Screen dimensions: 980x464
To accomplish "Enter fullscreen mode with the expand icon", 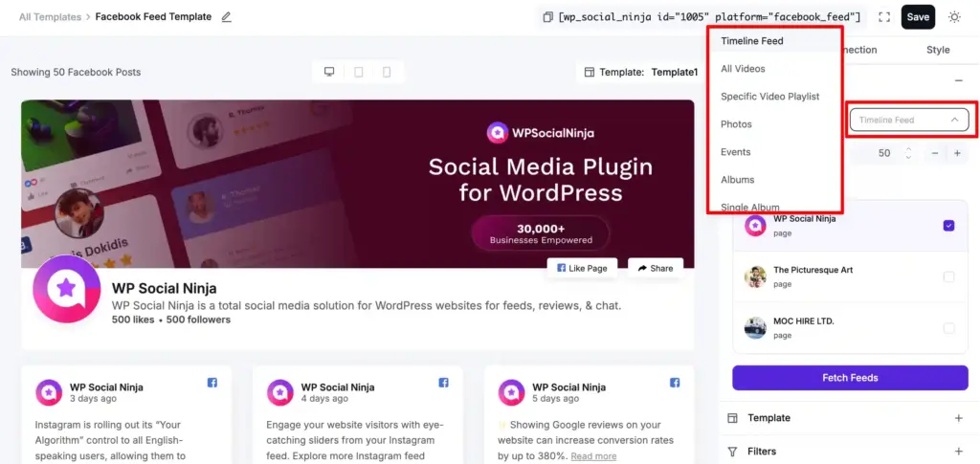I will (883, 17).
